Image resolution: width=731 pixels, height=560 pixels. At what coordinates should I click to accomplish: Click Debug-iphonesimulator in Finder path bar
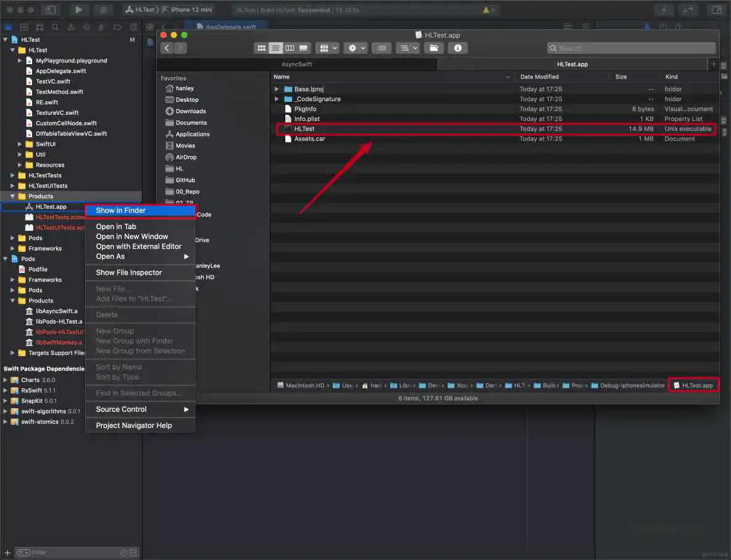[627, 386]
